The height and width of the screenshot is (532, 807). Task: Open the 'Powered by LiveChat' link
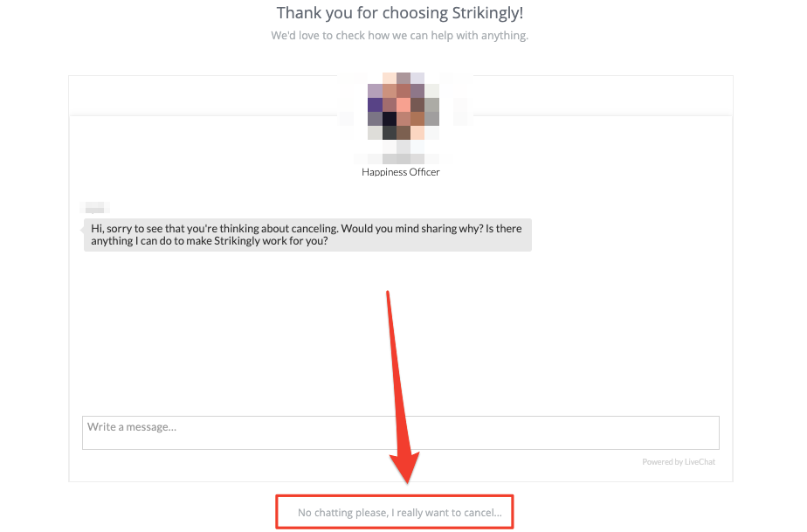pos(679,462)
